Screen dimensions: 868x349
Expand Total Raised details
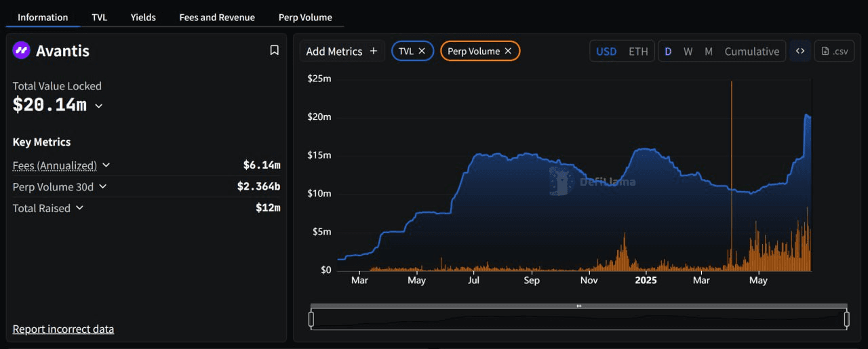(x=79, y=208)
